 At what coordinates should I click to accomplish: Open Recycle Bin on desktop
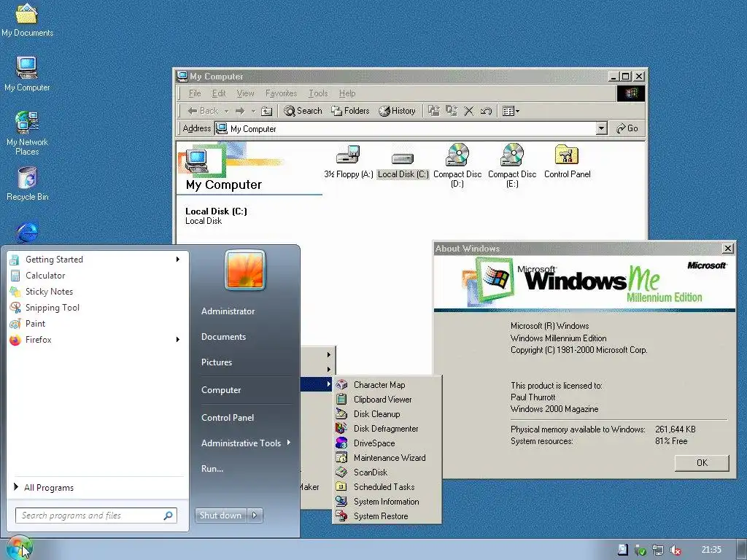27,183
